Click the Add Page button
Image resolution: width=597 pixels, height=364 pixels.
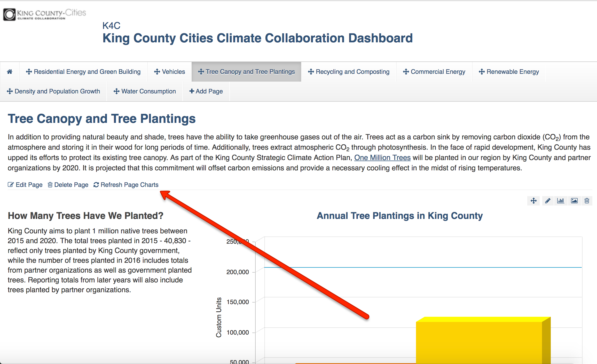[206, 91]
